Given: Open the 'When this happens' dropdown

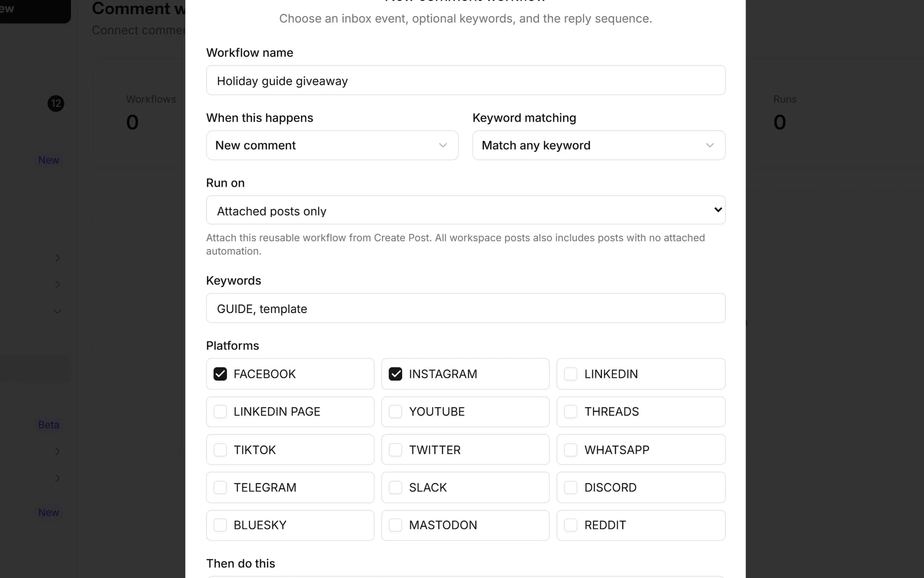Looking at the screenshot, I should point(332,145).
